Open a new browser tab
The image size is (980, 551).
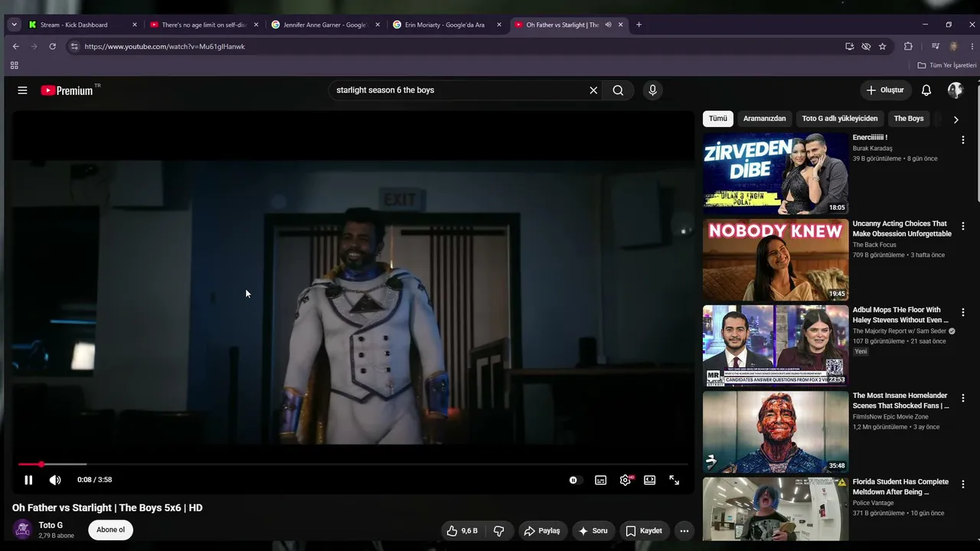(x=639, y=24)
